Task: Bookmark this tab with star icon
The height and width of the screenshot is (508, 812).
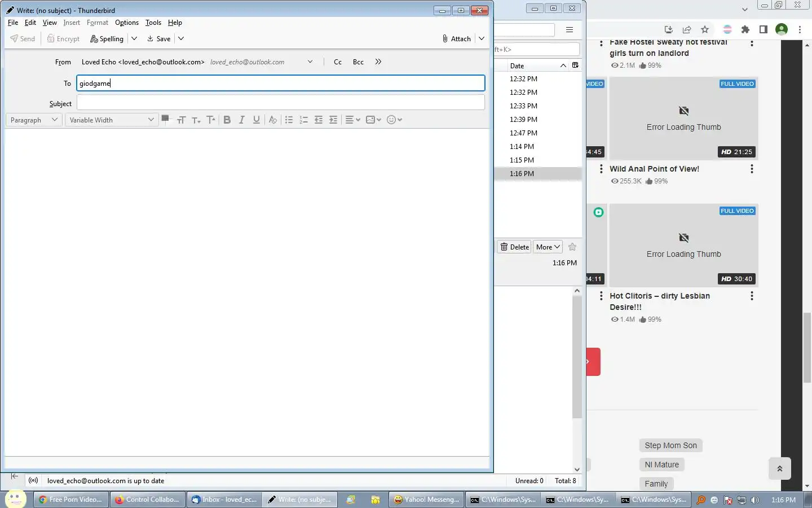Action: click(705, 29)
